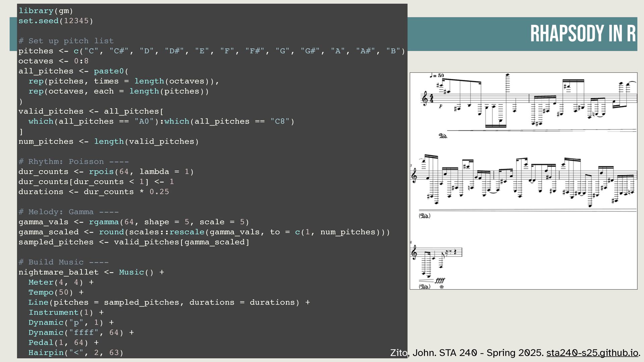Click the first Ped. pedal marking
The image size is (644, 362).
click(443, 136)
